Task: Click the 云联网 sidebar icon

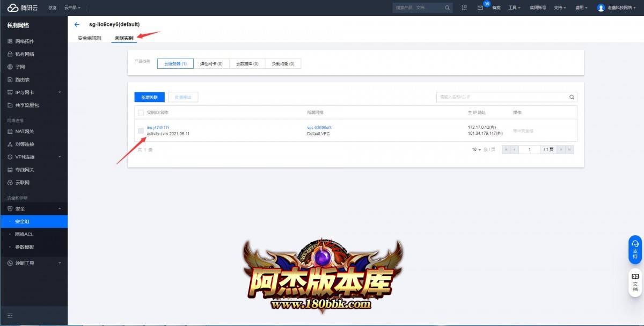Action: pos(10,183)
